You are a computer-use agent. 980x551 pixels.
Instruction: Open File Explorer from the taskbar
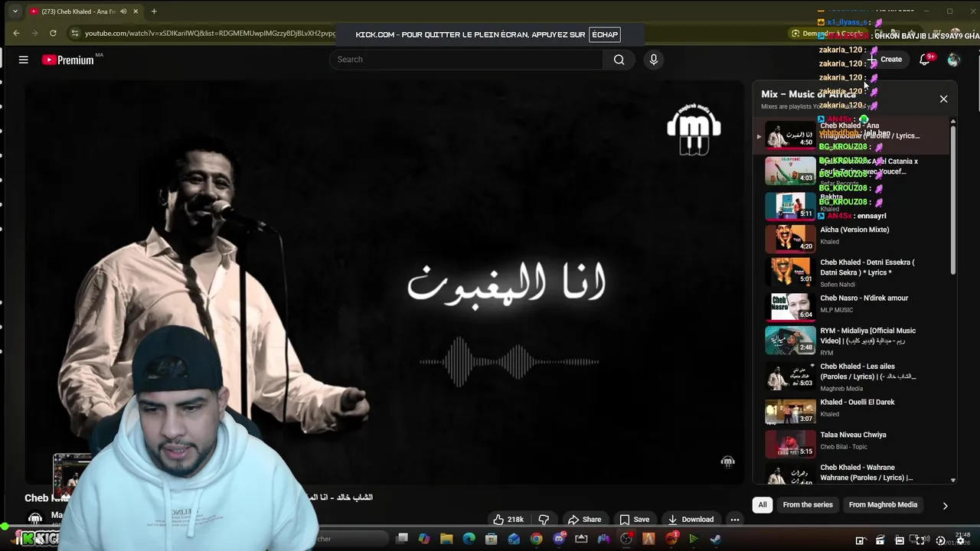pyautogui.click(x=446, y=540)
